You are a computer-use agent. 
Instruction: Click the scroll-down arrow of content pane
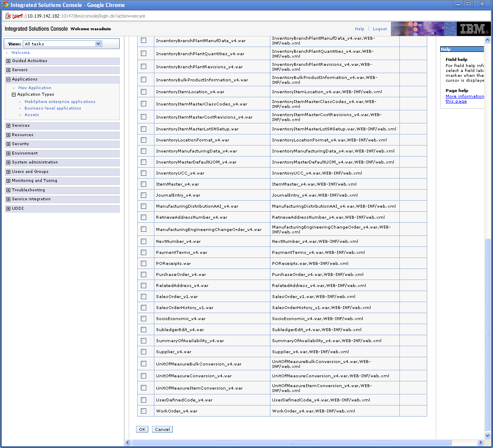point(487,436)
